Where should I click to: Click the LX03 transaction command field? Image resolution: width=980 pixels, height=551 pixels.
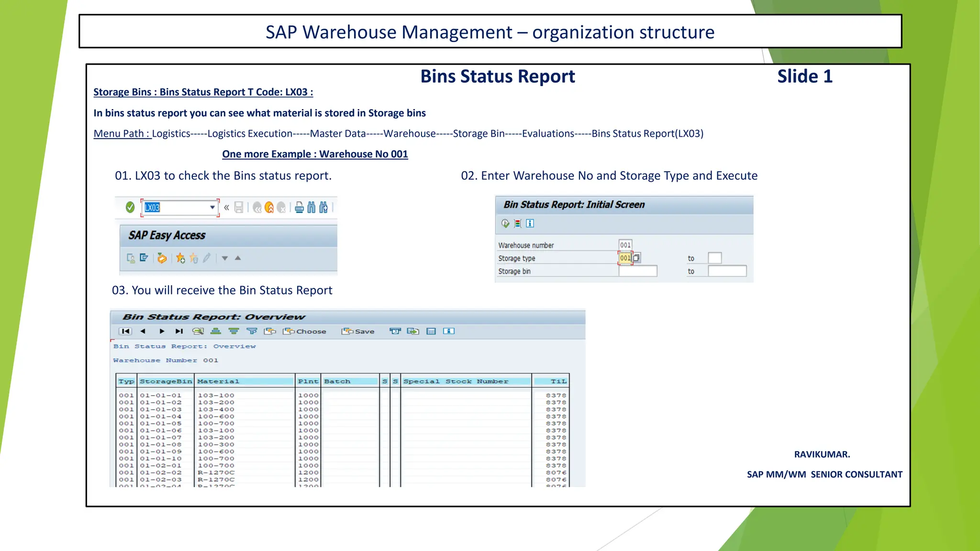pyautogui.click(x=180, y=208)
